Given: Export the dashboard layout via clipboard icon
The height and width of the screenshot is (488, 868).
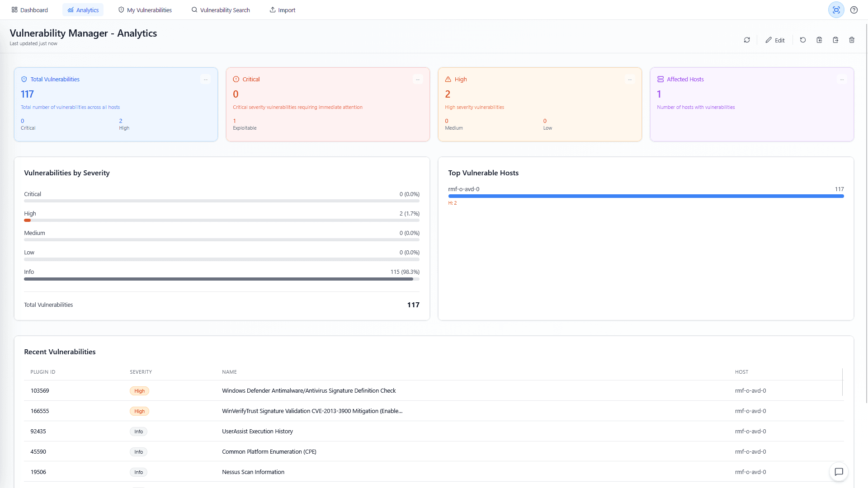Looking at the screenshot, I should coord(835,40).
